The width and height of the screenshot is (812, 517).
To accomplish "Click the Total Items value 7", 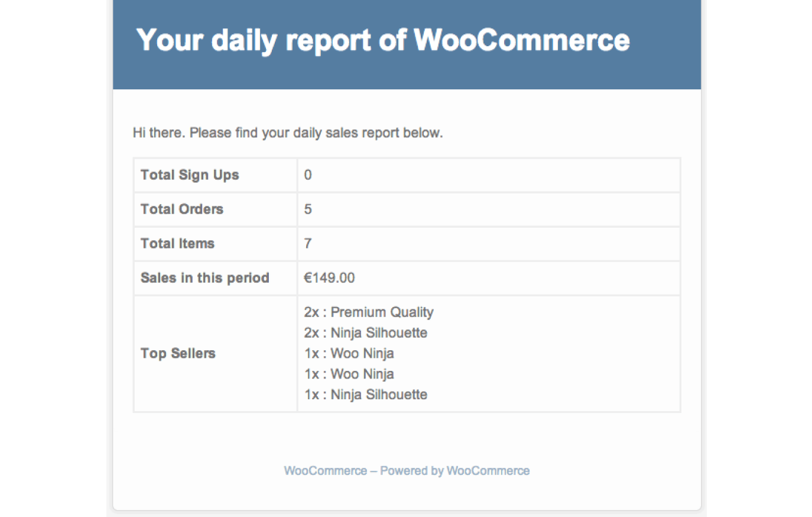I will 308,244.
